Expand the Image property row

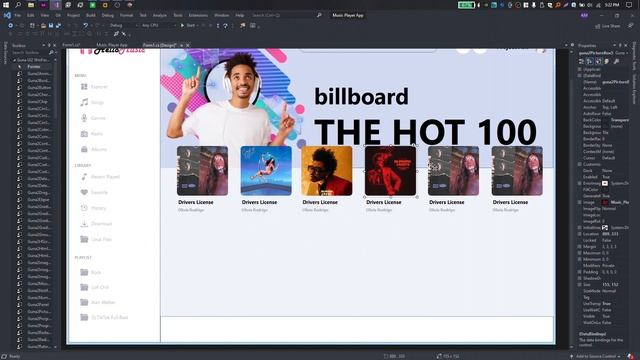580,202
